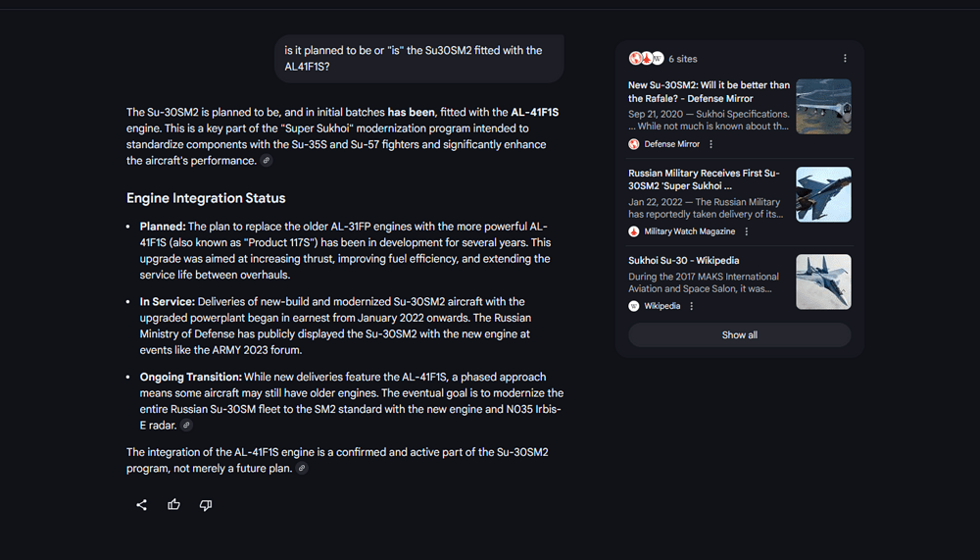Open the sources panel three-dot menu
The height and width of the screenshot is (560, 980).
(845, 59)
